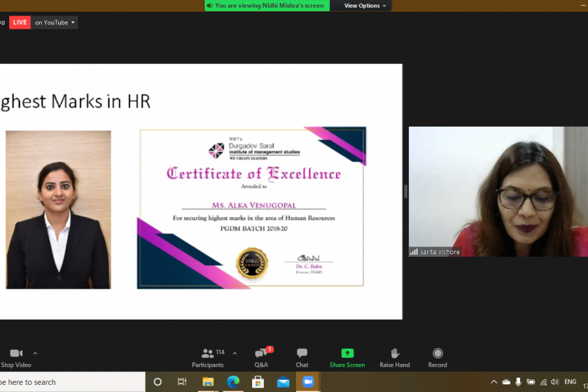Open Task View from the taskbar
The image size is (588, 392).
click(x=182, y=382)
